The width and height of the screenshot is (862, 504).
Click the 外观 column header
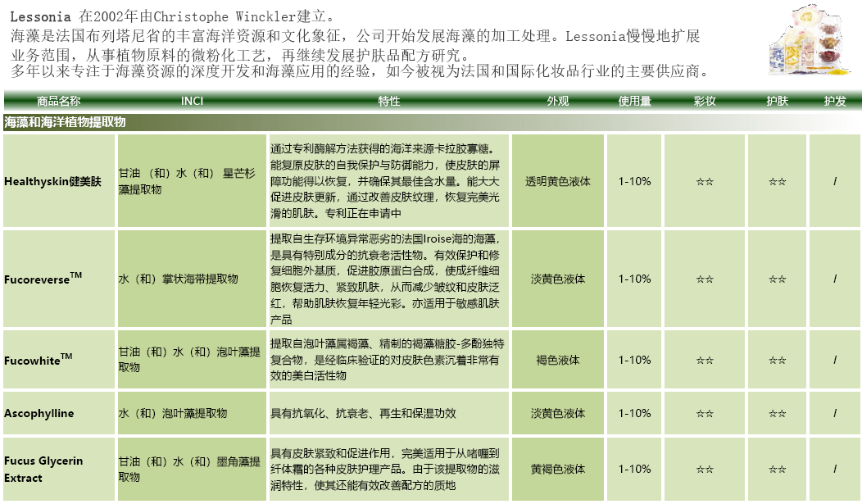pos(557,101)
